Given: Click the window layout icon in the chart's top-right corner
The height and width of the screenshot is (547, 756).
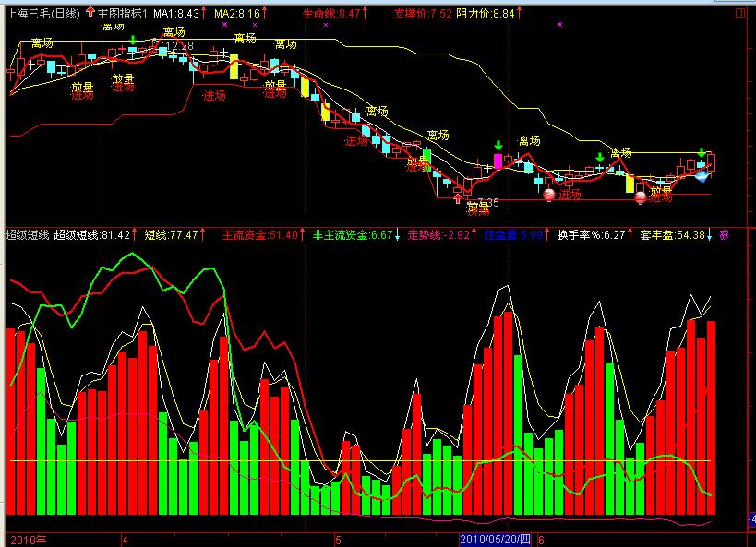Looking at the screenshot, I should pyautogui.click(x=740, y=13).
